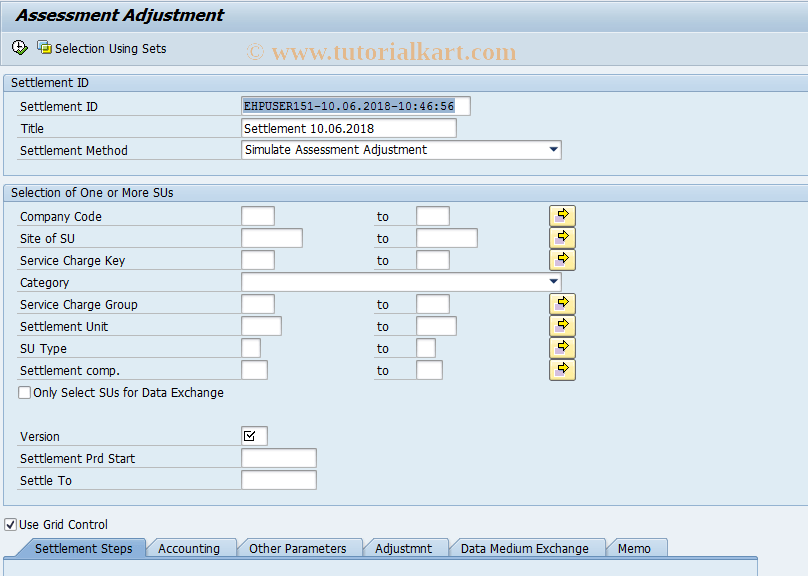Switch to the Memo tab

636,548
